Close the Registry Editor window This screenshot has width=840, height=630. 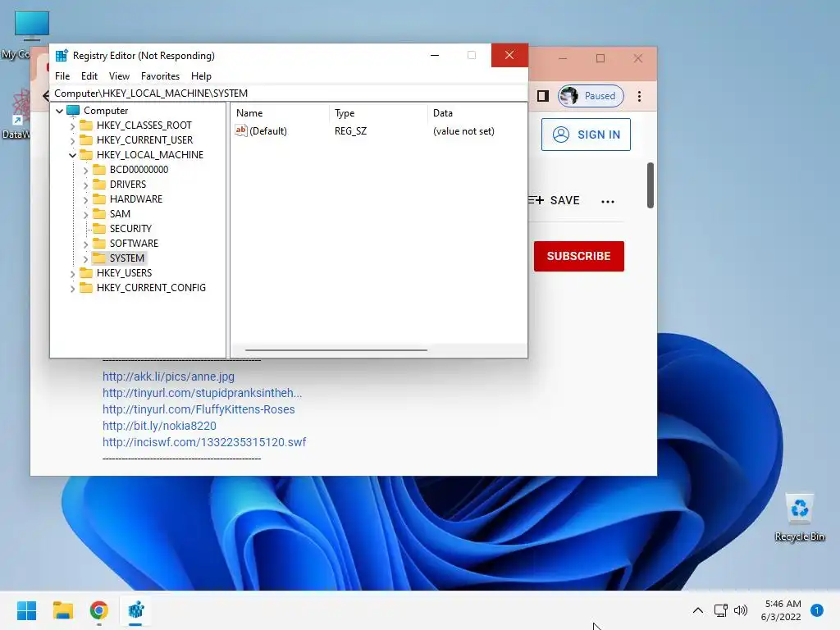coord(509,55)
